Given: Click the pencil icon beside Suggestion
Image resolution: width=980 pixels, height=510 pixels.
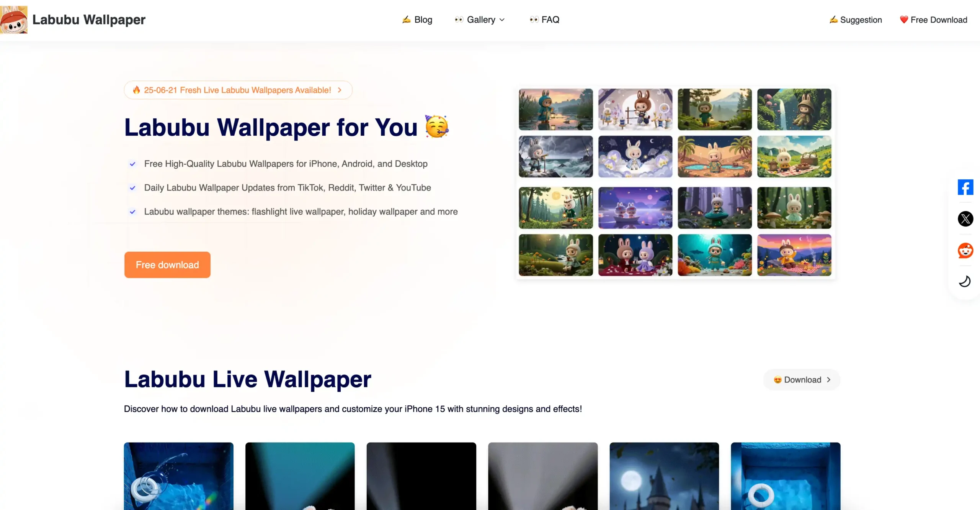Looking at the screenshot, I should click(833, 20).
